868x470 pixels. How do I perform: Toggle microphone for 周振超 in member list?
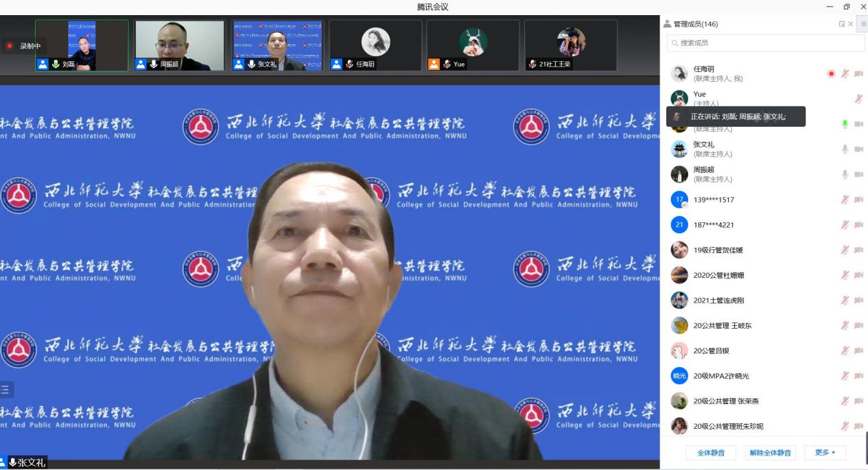pyautogui.click(x=845, y=174)
